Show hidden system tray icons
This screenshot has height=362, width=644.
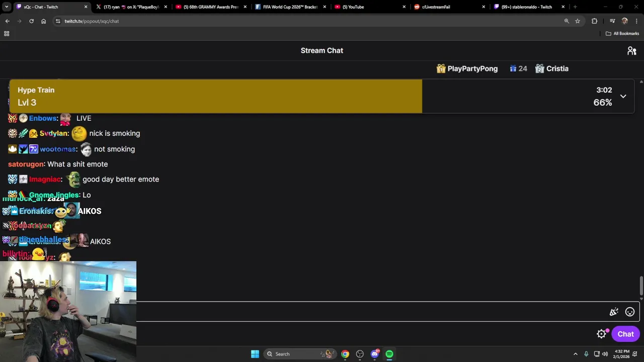[576, 354]
